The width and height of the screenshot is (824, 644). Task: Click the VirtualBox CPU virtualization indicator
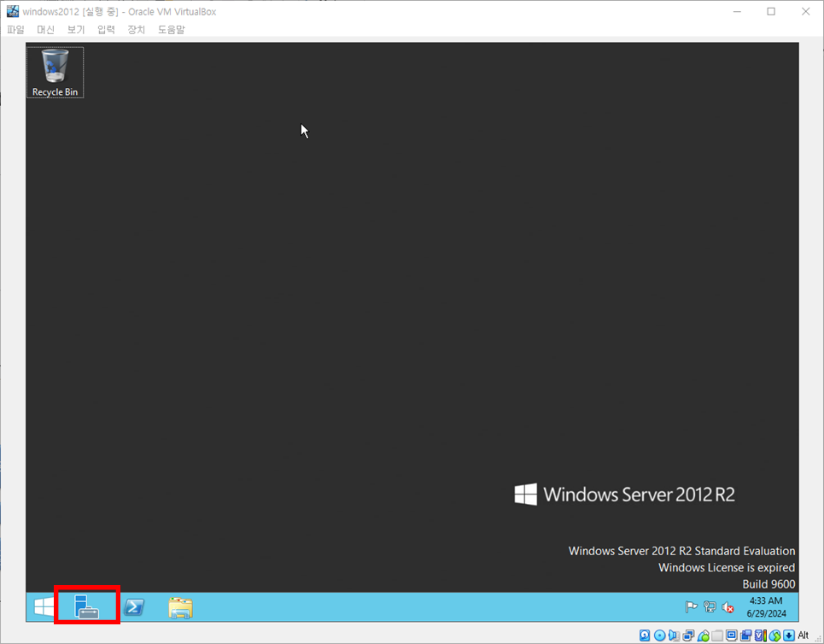[x=760, y=635]
